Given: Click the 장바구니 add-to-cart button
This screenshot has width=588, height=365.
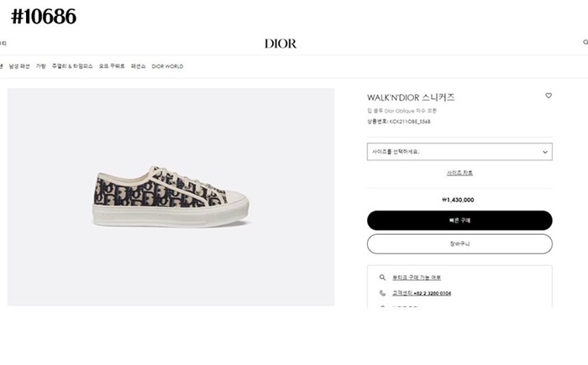Looking at the screenshot, I should tap(459, 243).
